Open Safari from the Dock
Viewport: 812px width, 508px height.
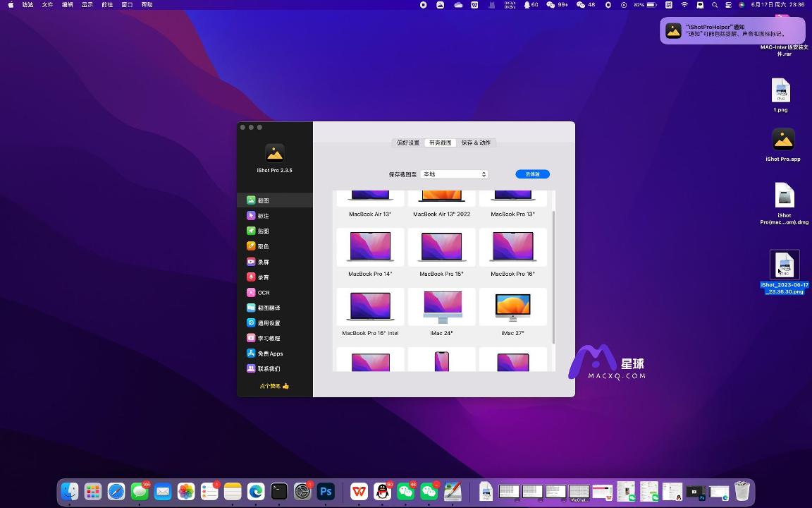coord(116,491)
